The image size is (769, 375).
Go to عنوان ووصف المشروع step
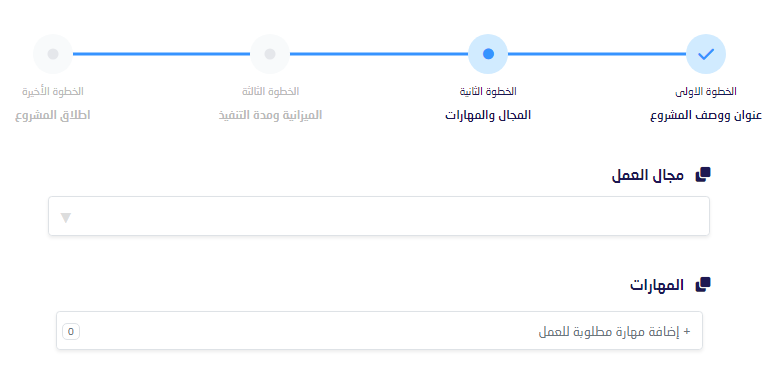click(x=706, y=116)
